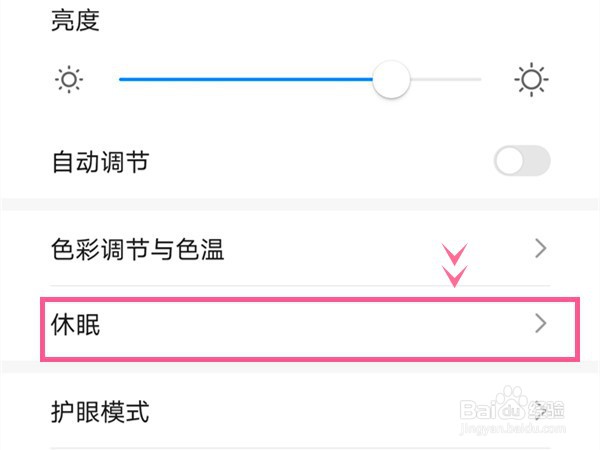Click the Baidu paw watermark logo
Viewport: 600px width, 450px height.
tap(512, 404)
